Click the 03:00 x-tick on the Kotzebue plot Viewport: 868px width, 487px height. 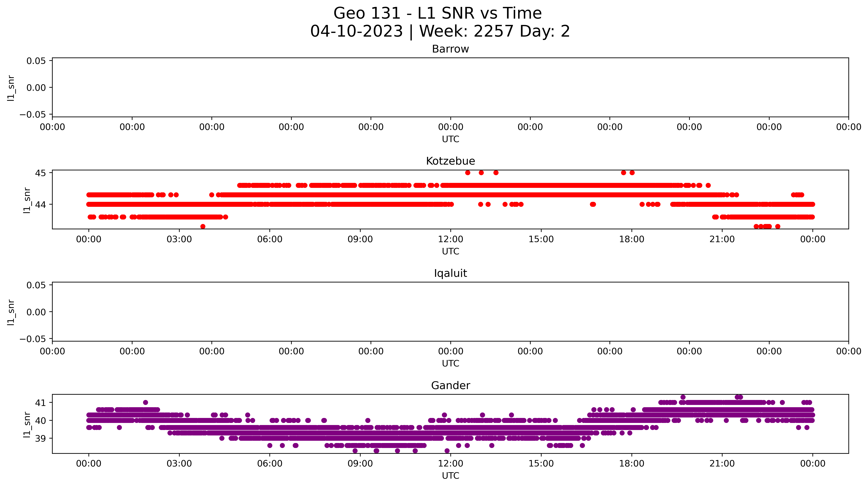coord(179,239)
